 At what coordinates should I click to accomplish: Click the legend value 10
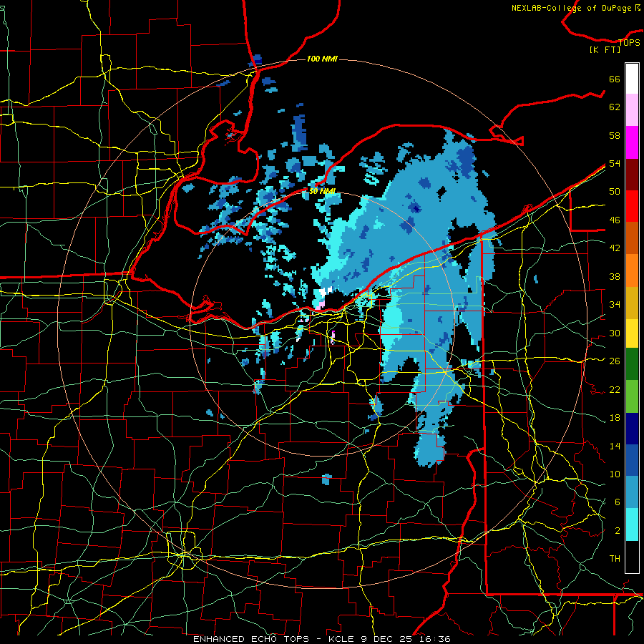coord(615,474)
